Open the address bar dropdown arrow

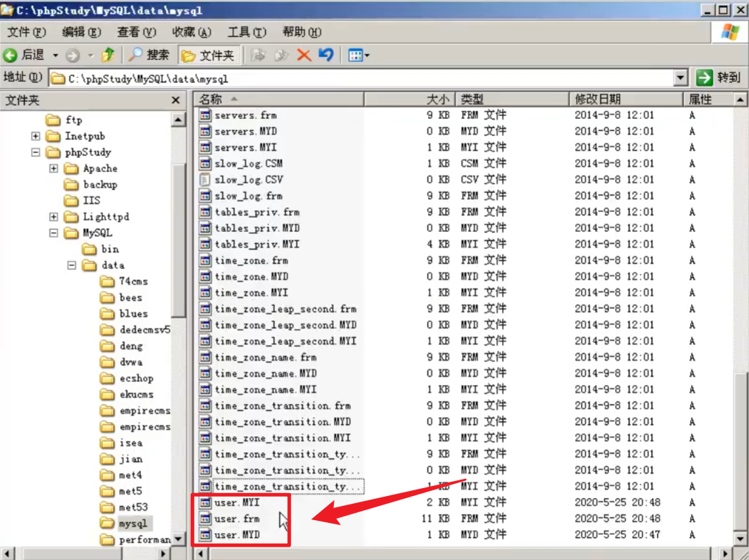pos(681,78)
